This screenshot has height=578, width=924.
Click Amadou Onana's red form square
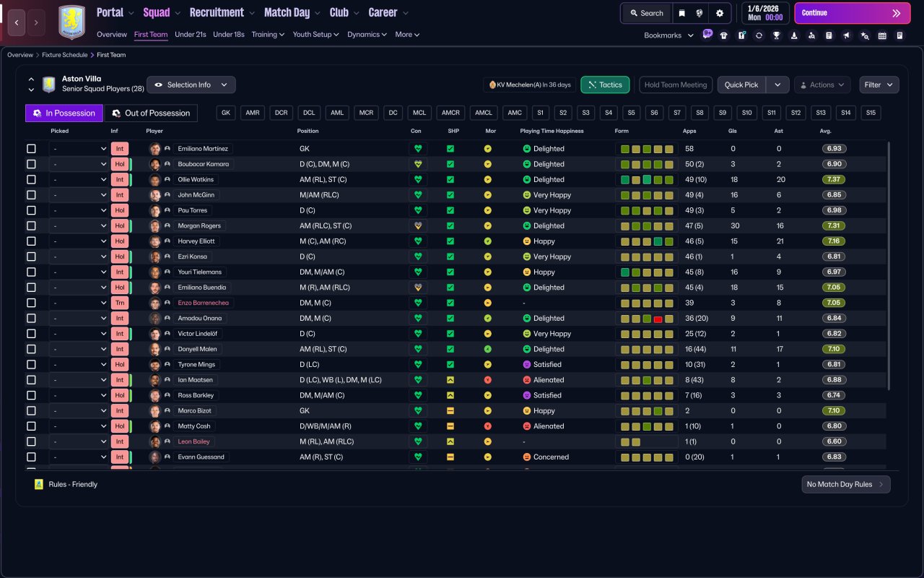click(658, 319)
